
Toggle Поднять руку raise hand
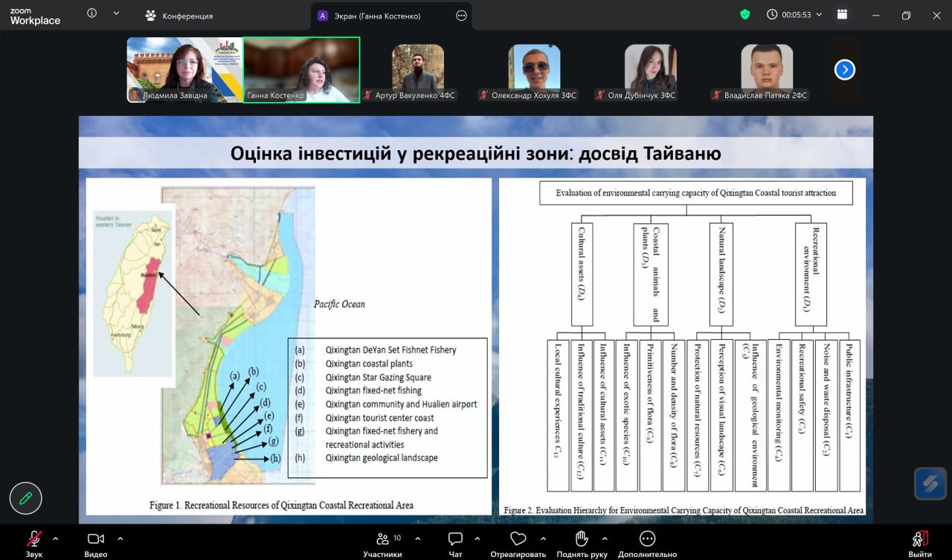pyautogui.click(x=582, y=543)
